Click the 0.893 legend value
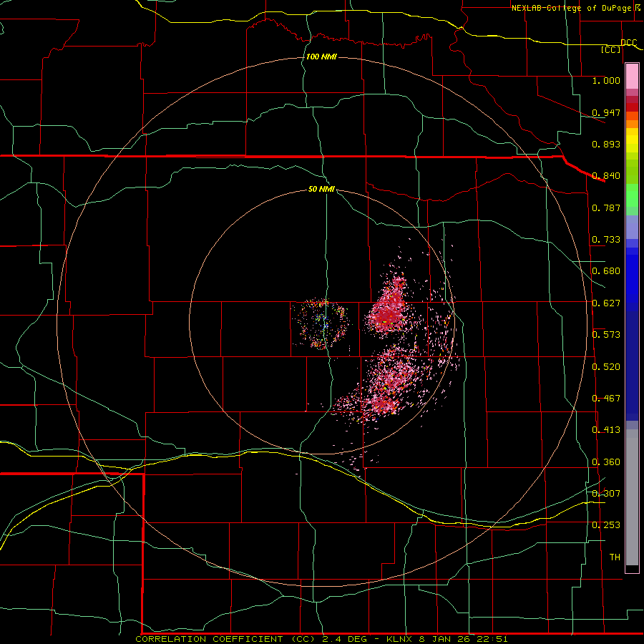The height and width of the screenshot is (644, 644). (606, 144)
